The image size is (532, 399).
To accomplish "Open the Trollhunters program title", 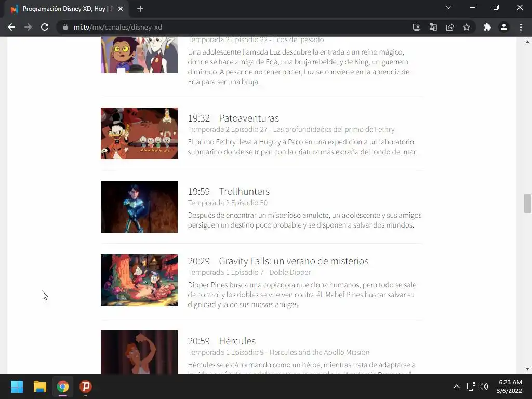I will tap(244, 191).
